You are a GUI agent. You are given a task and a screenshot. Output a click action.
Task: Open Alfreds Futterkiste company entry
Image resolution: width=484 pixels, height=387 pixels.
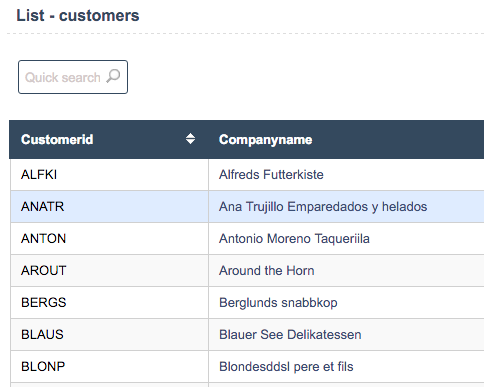coord(271,175)
